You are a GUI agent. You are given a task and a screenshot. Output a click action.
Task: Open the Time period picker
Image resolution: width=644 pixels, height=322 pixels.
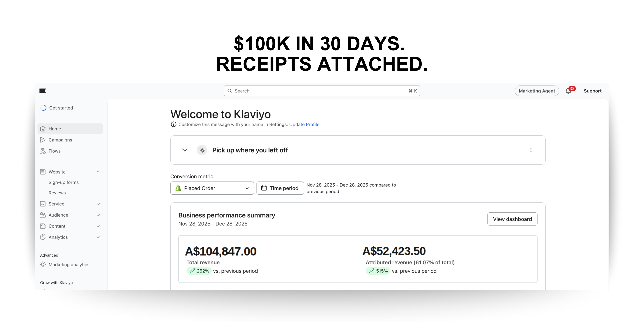pyautogui.click(x=280, y=188)
